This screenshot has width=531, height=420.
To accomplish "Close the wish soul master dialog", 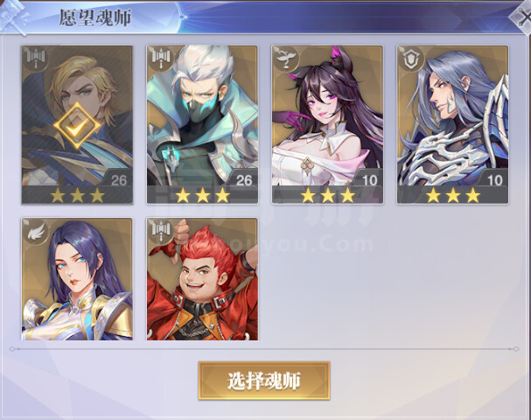I will (522, 18).
